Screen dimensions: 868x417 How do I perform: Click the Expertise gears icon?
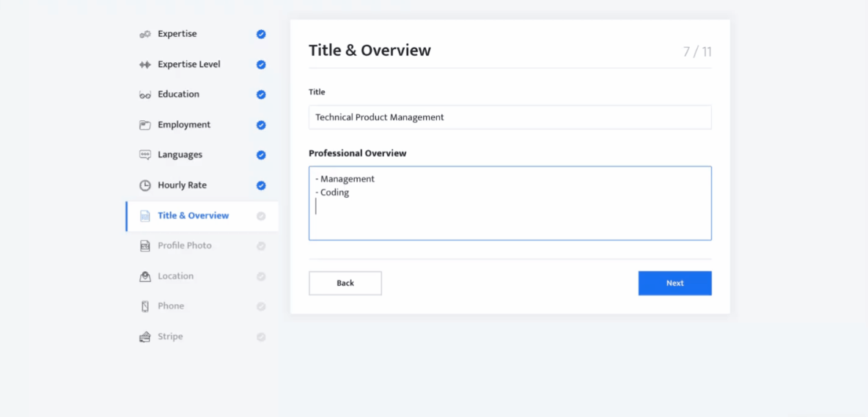click(145, 34)
